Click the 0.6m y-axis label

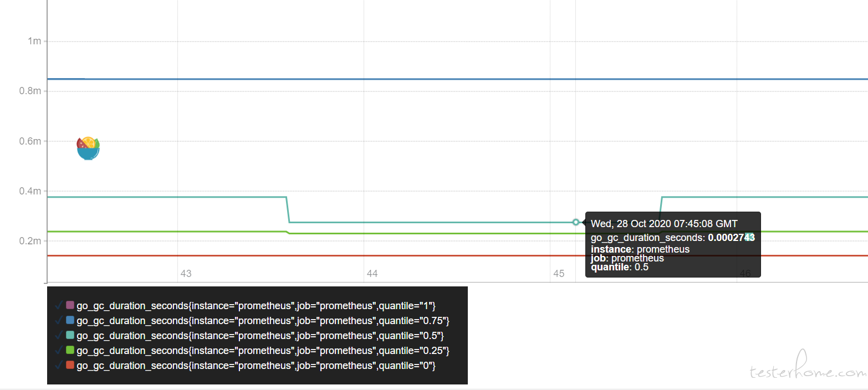[x=30, y=141]
